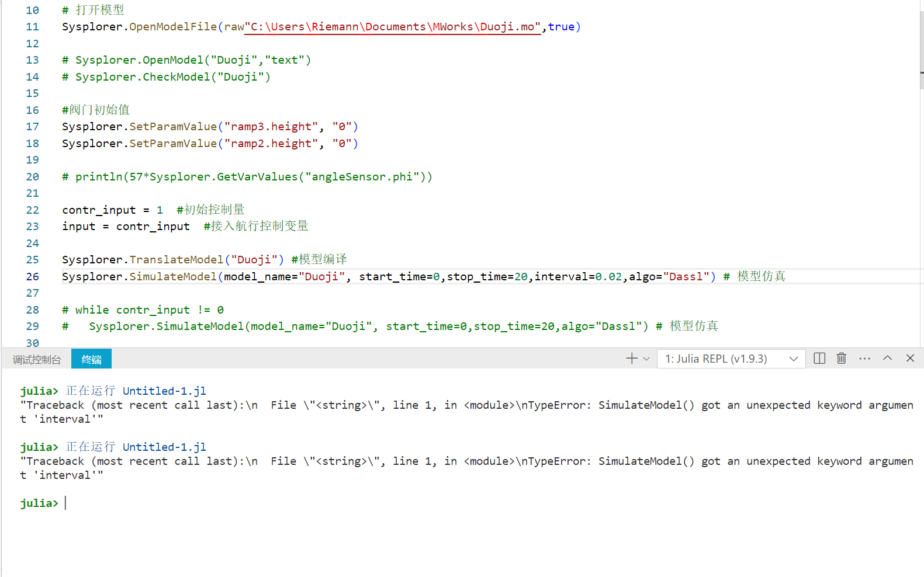
Task: Open more terminal actions ellipsis
Action: tap(865, 359)
